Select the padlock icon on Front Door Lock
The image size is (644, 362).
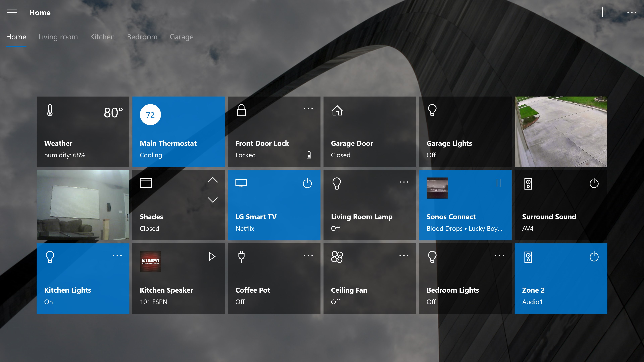coord(241,110)
